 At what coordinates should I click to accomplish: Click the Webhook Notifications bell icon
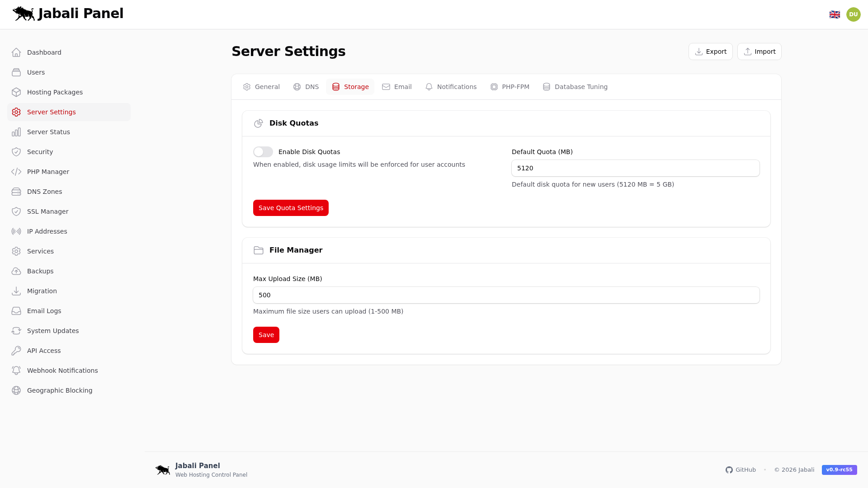pyautogui.click(x=16, y=370)
